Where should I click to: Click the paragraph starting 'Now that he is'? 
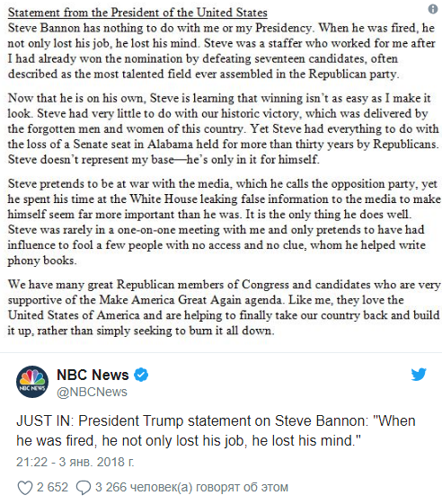[223, 128]
